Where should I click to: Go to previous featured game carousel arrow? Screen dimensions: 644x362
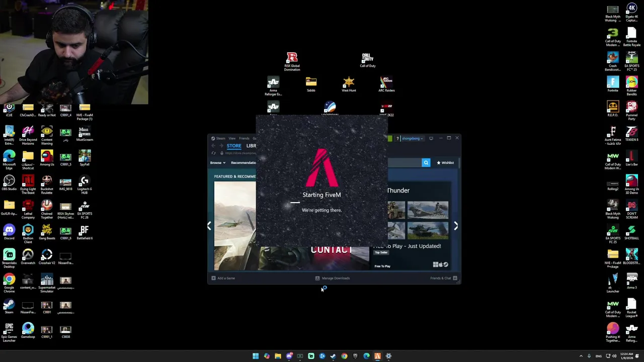coord(209,226)
